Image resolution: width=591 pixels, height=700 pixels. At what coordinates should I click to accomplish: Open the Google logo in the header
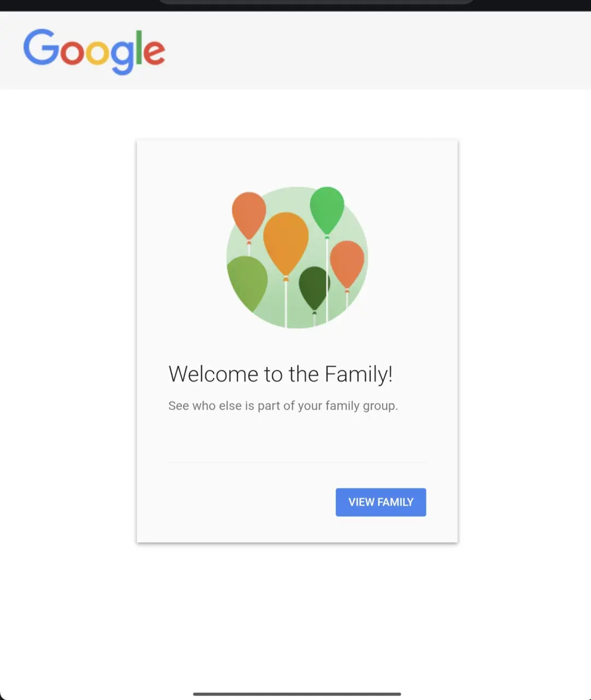coord(94,52)
